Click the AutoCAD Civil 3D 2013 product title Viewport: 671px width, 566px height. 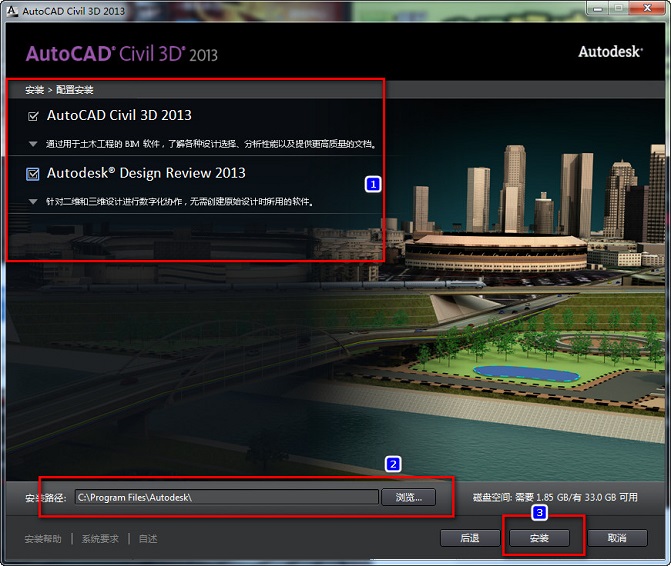119,116
